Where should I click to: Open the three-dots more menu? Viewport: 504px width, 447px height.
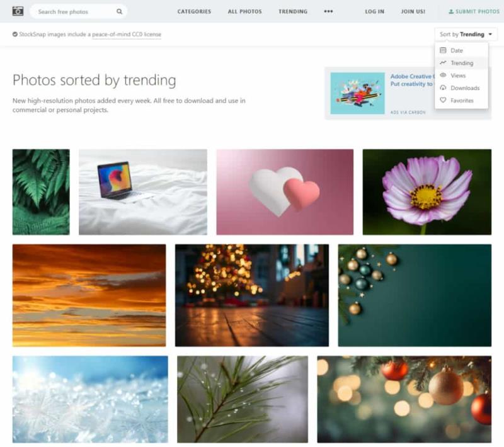point(328,11)
